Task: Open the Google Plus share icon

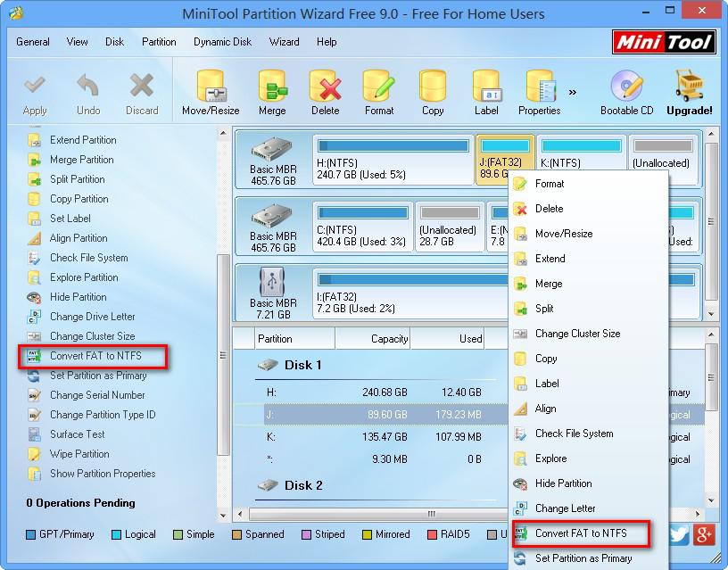Action: 704,534
